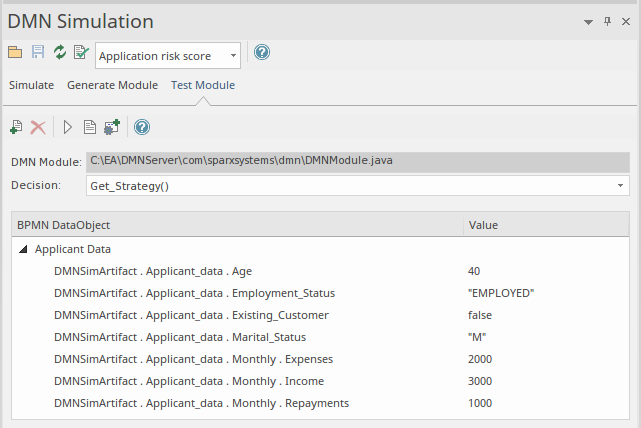Click the BPMN DataObject column header

coord(63,225)
